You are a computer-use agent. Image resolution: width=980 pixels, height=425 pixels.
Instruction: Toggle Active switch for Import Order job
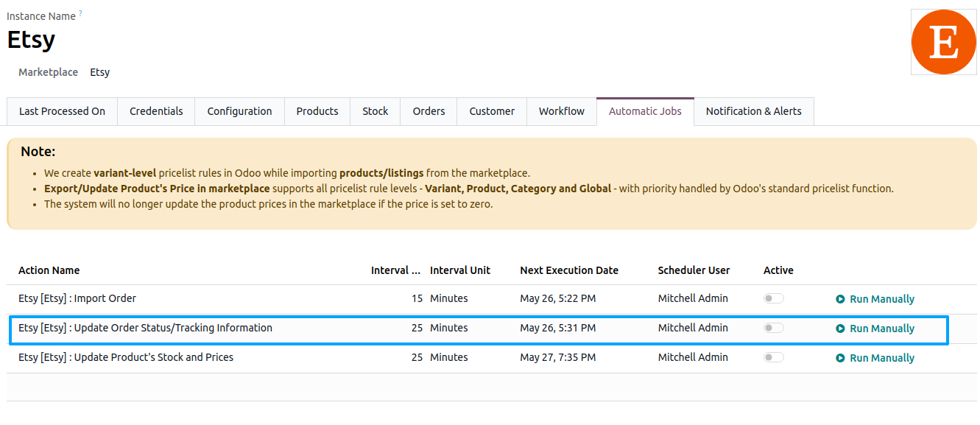(774, 298)
